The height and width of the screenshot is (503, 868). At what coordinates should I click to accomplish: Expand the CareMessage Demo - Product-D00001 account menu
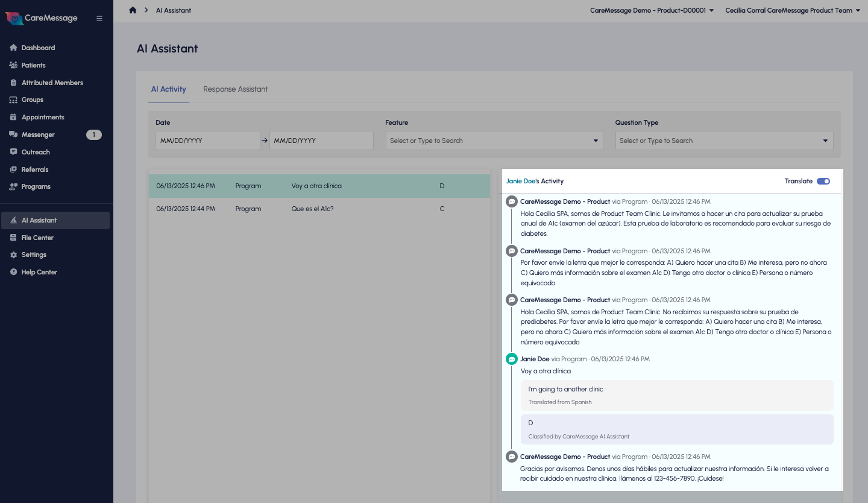coord(652,10)
